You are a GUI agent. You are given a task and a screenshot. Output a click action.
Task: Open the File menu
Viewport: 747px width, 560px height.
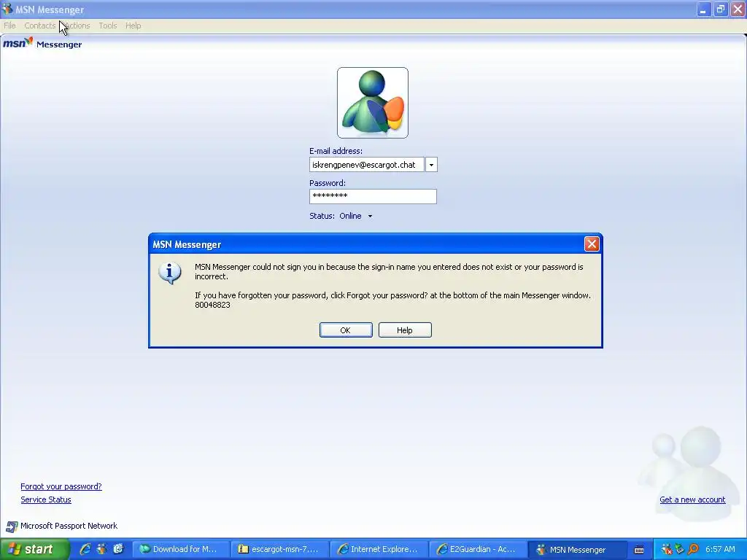click(9, 26)
